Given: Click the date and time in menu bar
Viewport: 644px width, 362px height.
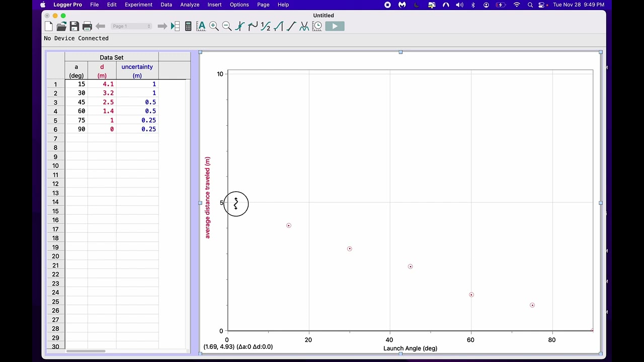Looking at the screenshot, I should (579, 5).
